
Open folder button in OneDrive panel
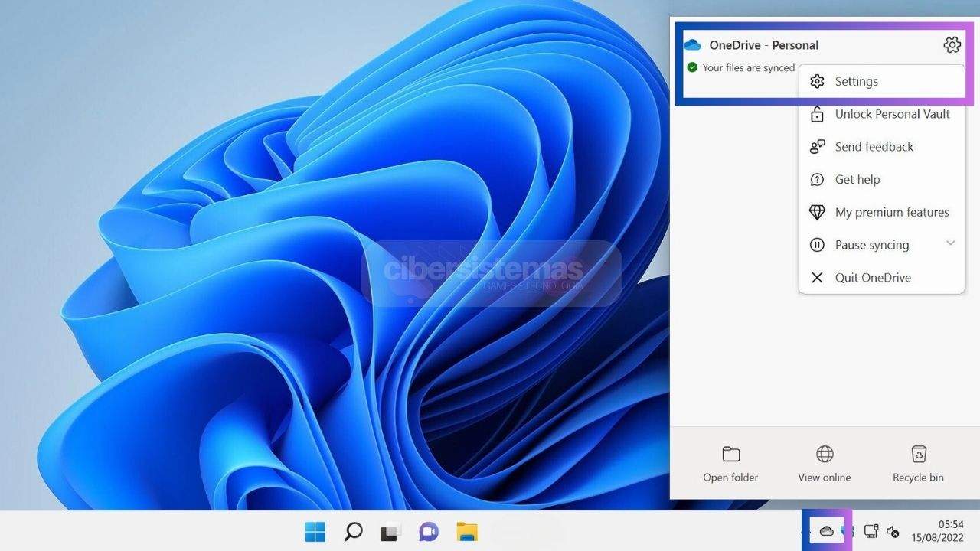(x=730, y=464)
